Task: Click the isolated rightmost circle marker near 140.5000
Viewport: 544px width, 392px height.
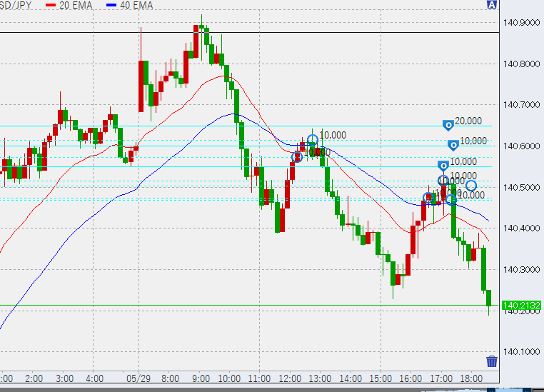Action: pyautogui.click(x=470, y=186)
